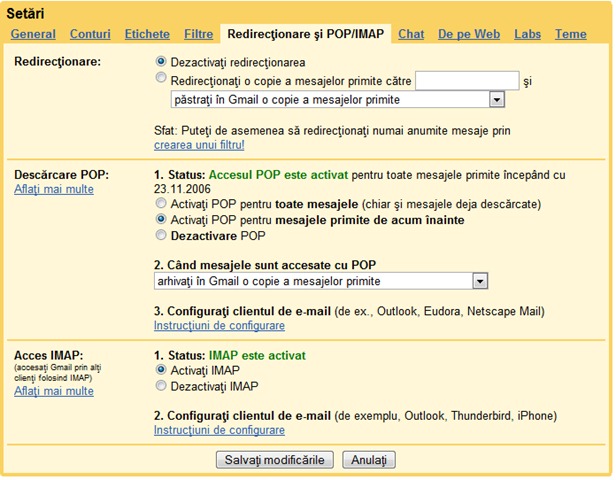Select Activaţi POP pentru toate mesajele
Image resolution: width=616 pixels, height=480 pixels.
[x=161, y=203]
